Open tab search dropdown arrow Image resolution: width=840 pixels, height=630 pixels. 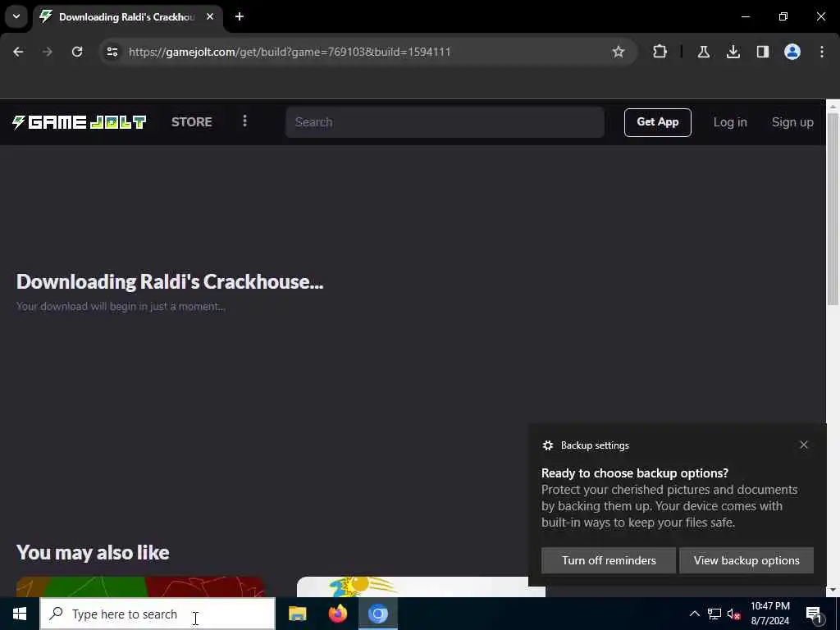pyautogui.click(x=16, y=16)
